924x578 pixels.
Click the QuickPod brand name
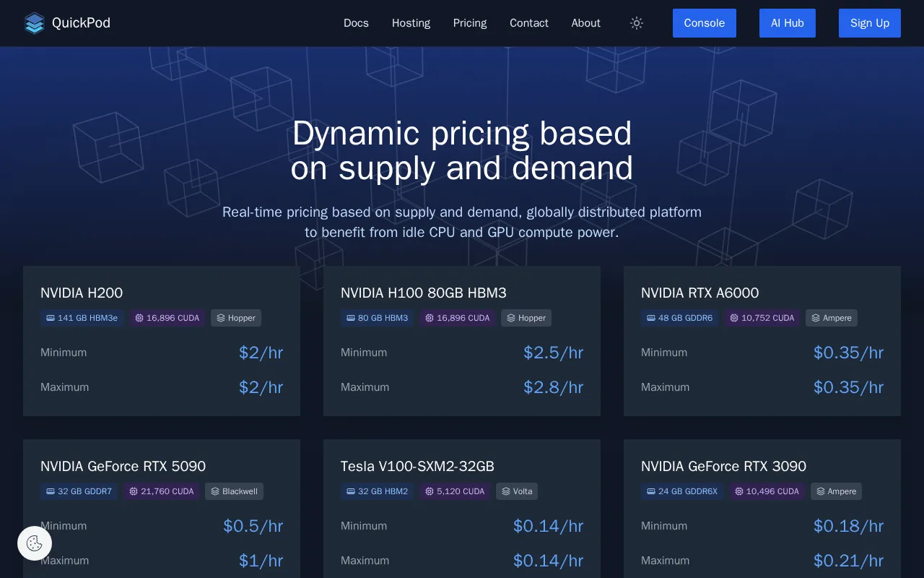click(81, 23)
